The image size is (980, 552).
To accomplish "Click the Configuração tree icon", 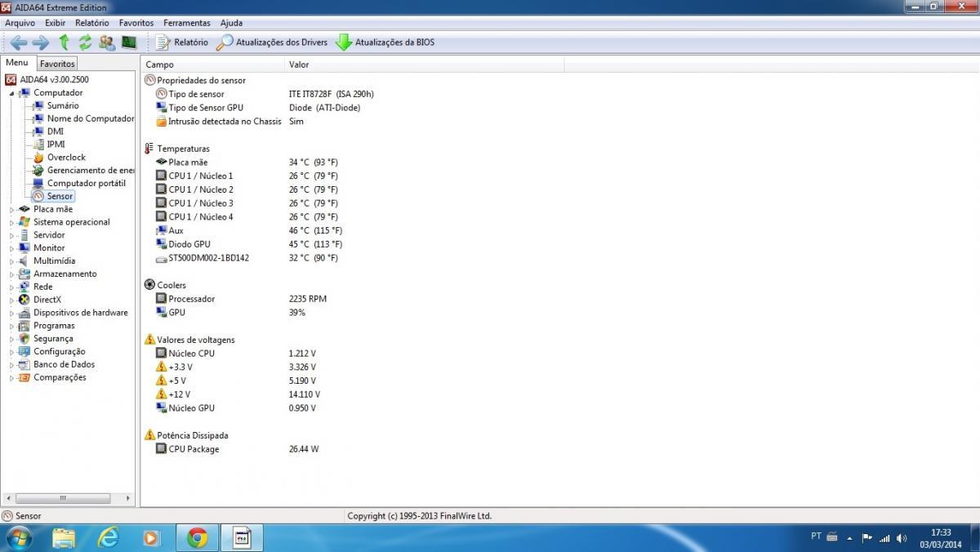I will 24,352.
